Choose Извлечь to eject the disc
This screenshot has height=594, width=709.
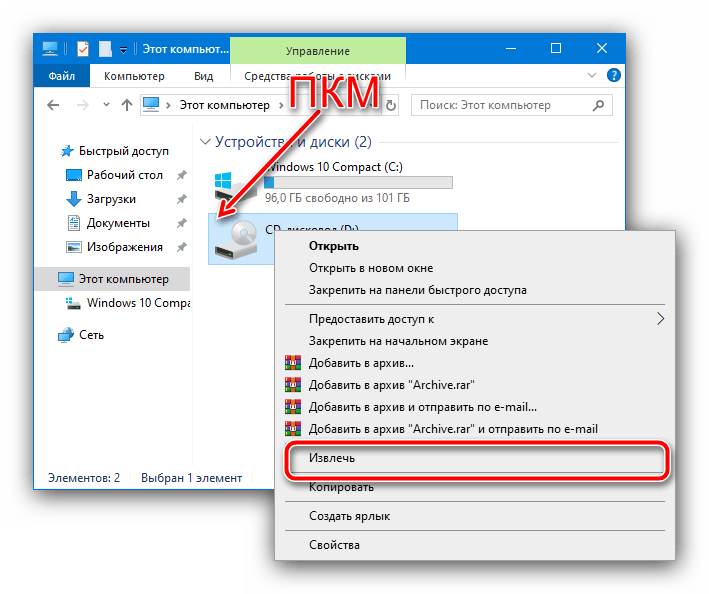pyautogui.click(x=477, y=458)
